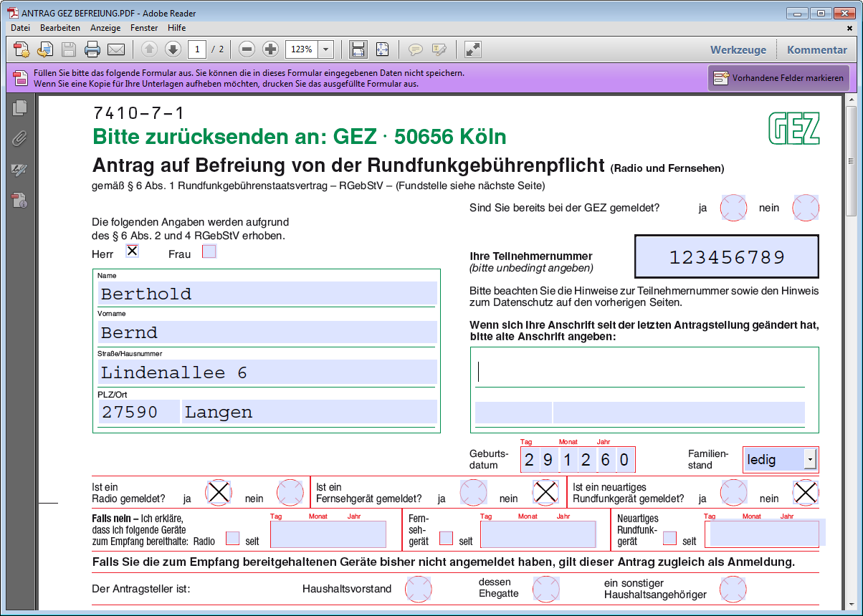Click the Ort field containing Langen
Viewport: 863px width, 616px height.
pos(309,412)
